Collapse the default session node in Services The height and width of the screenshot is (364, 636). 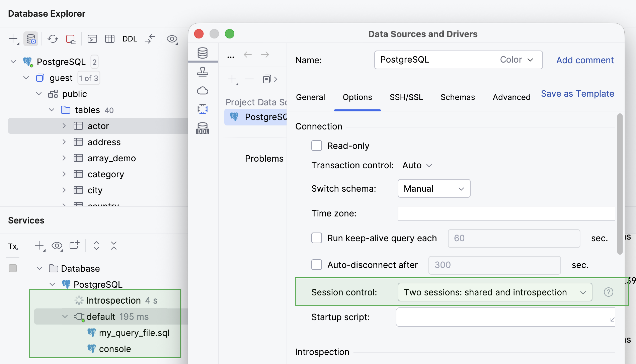pyautogui.click(x=65, y=316)
